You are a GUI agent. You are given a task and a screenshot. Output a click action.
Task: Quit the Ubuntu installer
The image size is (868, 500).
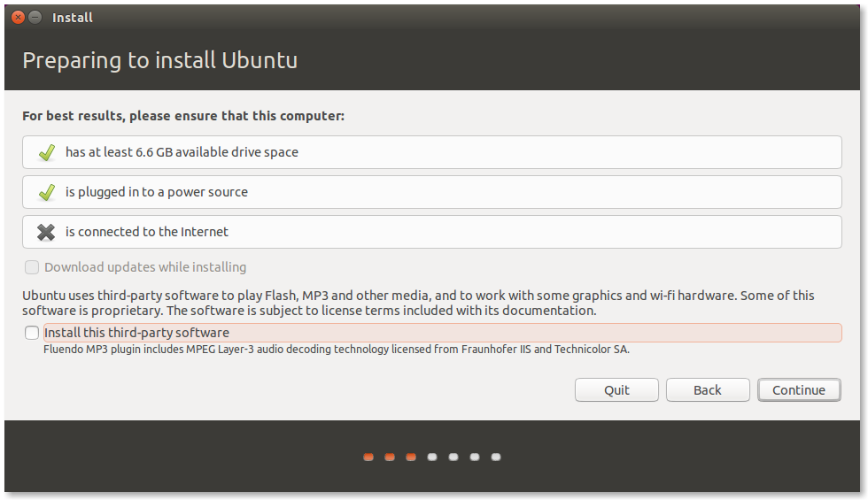[x=616, y=390]
